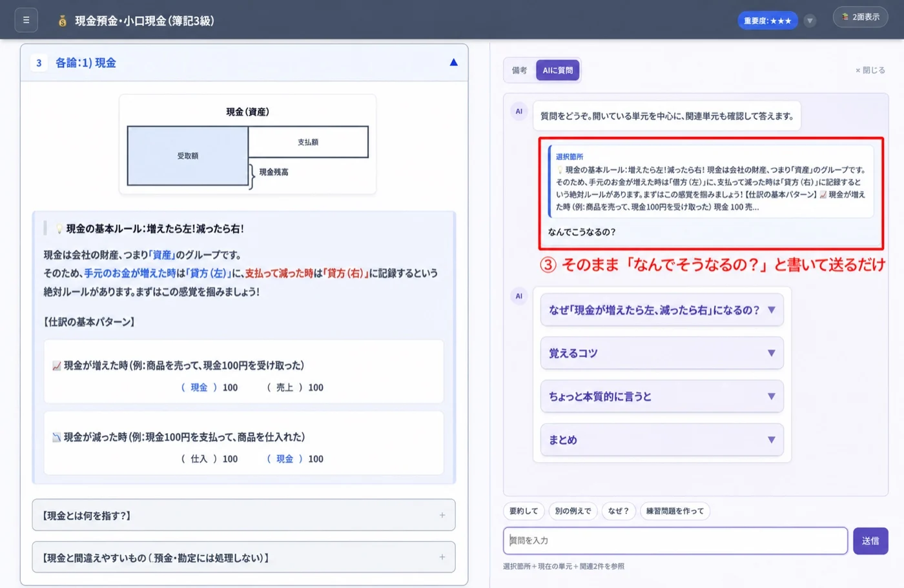Screen dimensions: 904x588
Task: Click the 別の例えで quick prompt
Action: 573,511
